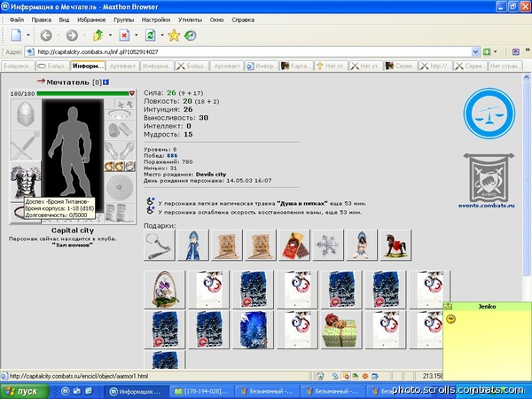The height and width of the screenshot is (399, 532).
Task: Click the boots equipment slot
Action: pos(120,213)
